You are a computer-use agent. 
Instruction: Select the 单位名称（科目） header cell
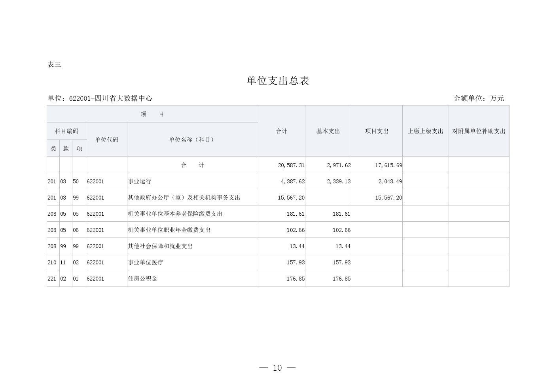coord(192,139)
